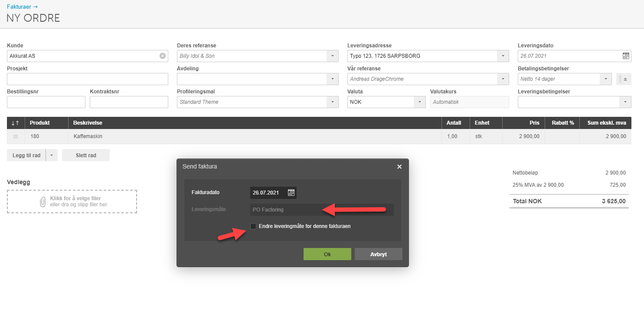
Task: Select the product number 180 cell
Action: click(x=46, y=136)
